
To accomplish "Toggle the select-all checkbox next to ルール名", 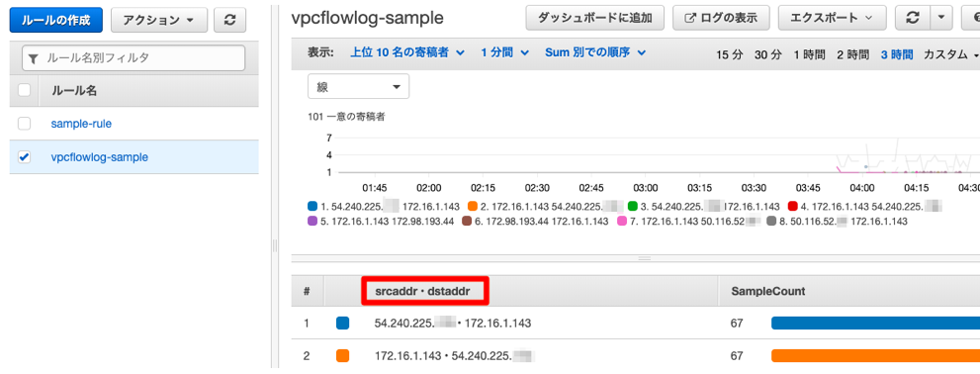I will click(25, 91).
